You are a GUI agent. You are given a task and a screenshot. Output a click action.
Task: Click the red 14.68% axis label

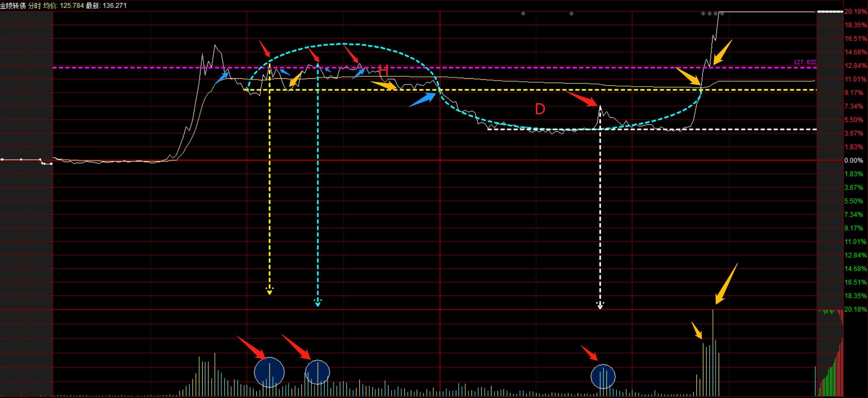coord(855,52)
